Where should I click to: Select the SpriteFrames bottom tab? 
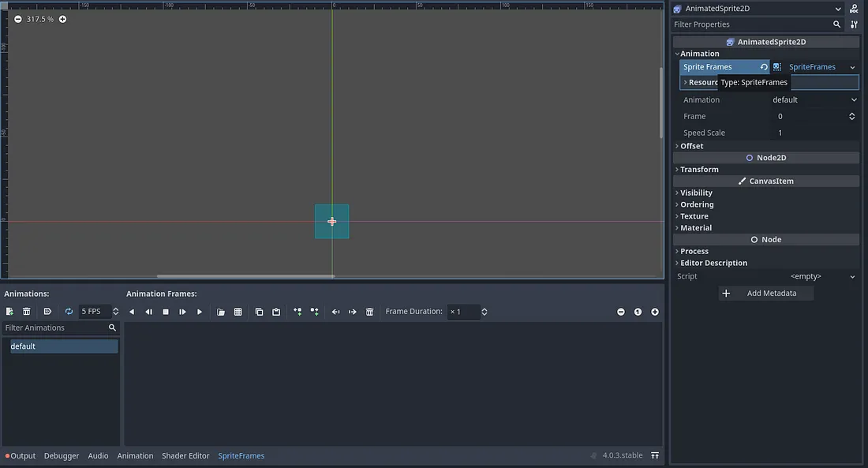pyautogui.click(x=241, y=456)
